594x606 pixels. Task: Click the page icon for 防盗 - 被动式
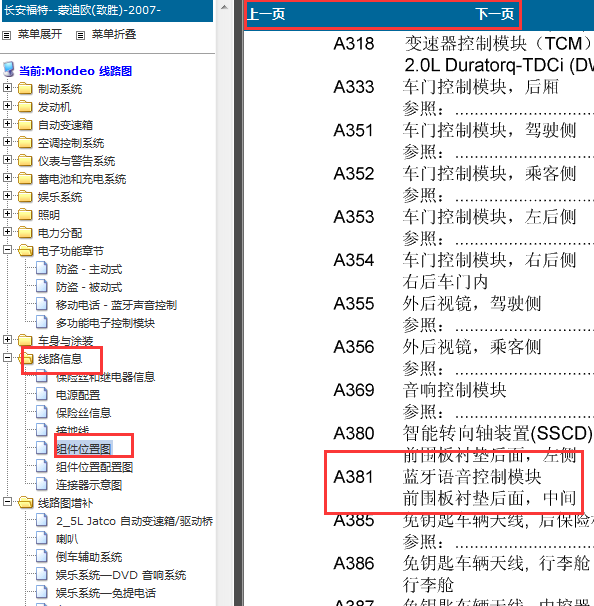coord(42,286)
